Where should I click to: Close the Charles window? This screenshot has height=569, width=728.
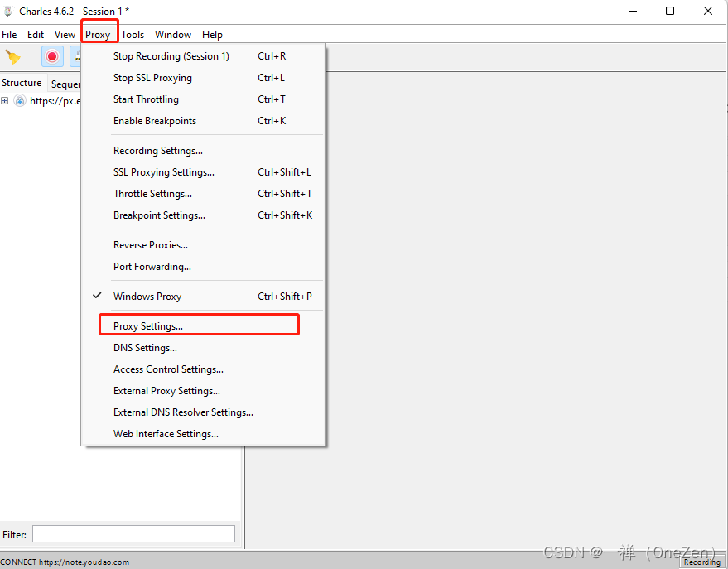[707, 11]
